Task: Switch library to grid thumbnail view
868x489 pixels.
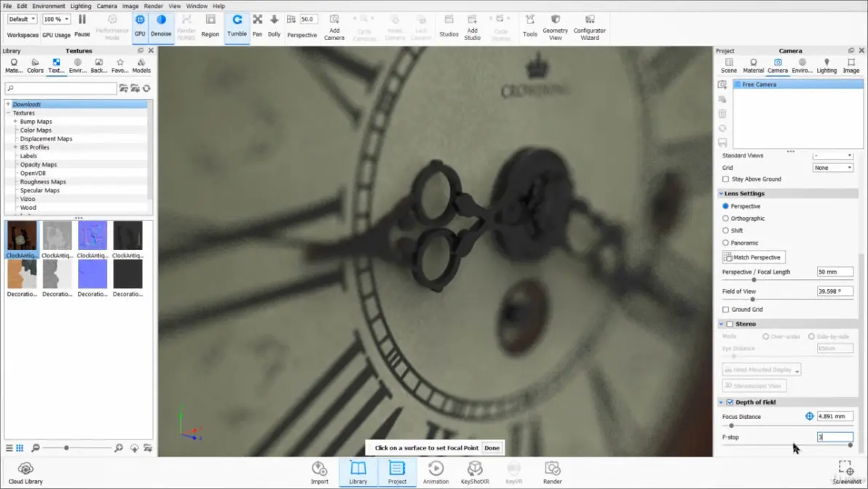Action: tap(20, 447)
